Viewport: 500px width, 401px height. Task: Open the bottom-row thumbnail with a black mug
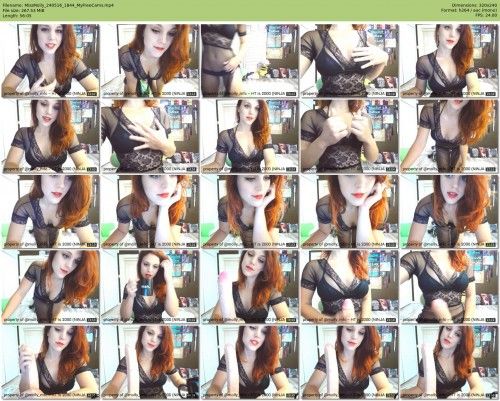[150, 362]
